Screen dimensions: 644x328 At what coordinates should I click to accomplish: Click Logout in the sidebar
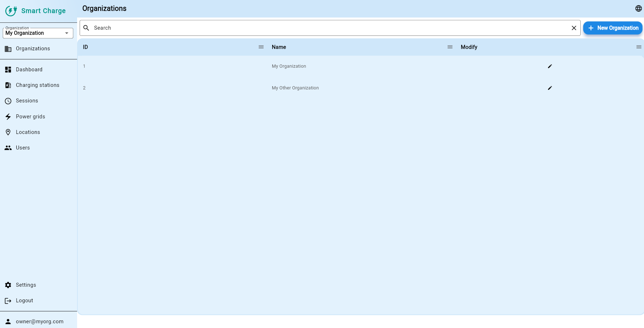pyautogui.click(x=24, y=300)
